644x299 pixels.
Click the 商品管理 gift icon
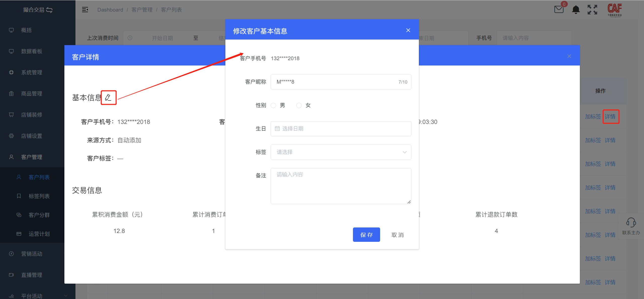pos(11,94)
